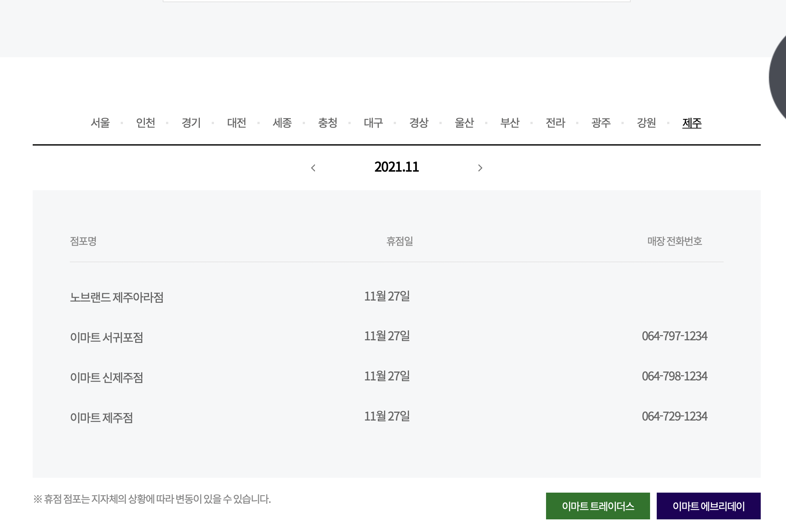Click the active 제주 region tab
786x532 pixels.
[x=692, y=123]
